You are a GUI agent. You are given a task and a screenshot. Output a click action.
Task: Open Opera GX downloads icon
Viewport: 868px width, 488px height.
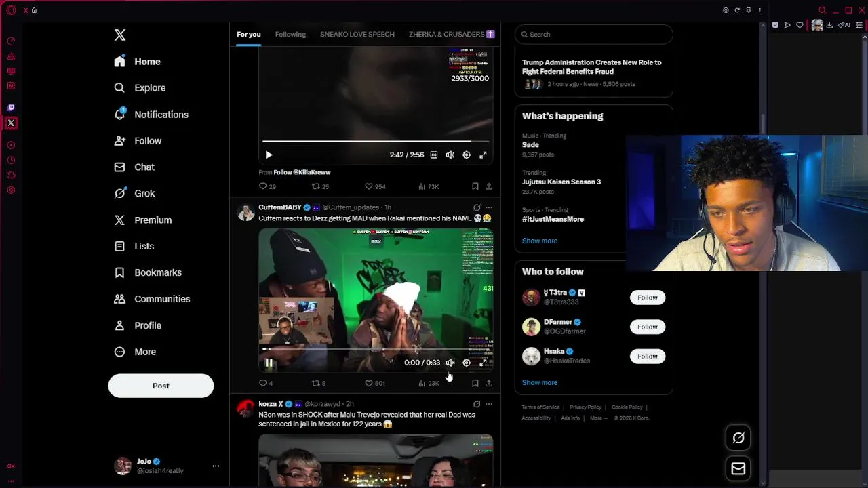[x=829, y=25]
